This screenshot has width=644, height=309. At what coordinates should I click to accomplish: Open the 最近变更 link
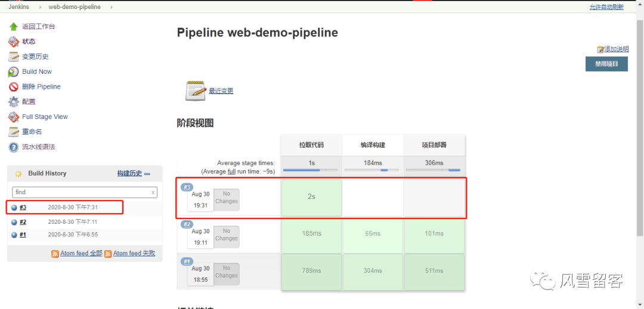point(221,91)
